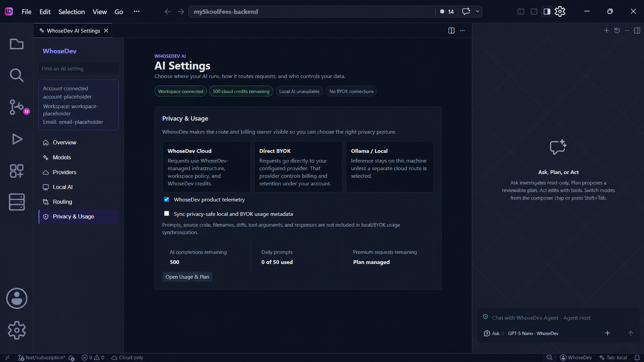This screenshot has width=644, height=362.
Task: Open the Selection menu
Action: coord(72,12)
